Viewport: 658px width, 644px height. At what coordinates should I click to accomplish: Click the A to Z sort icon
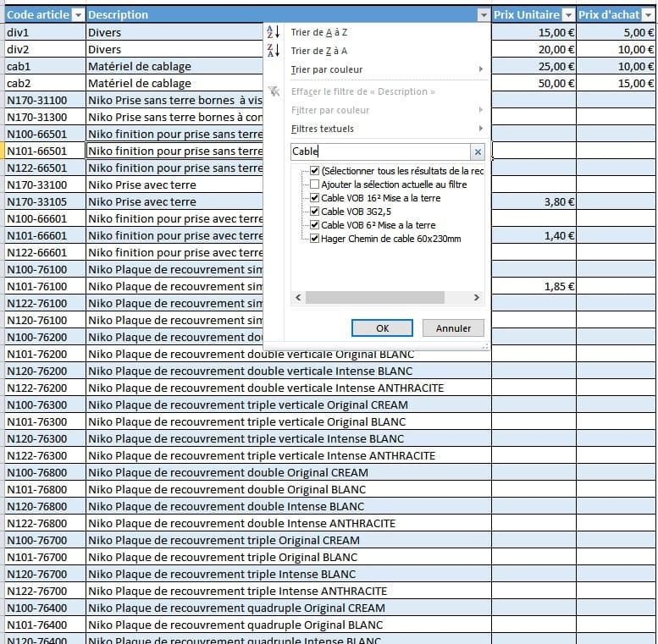pos(273,32)
